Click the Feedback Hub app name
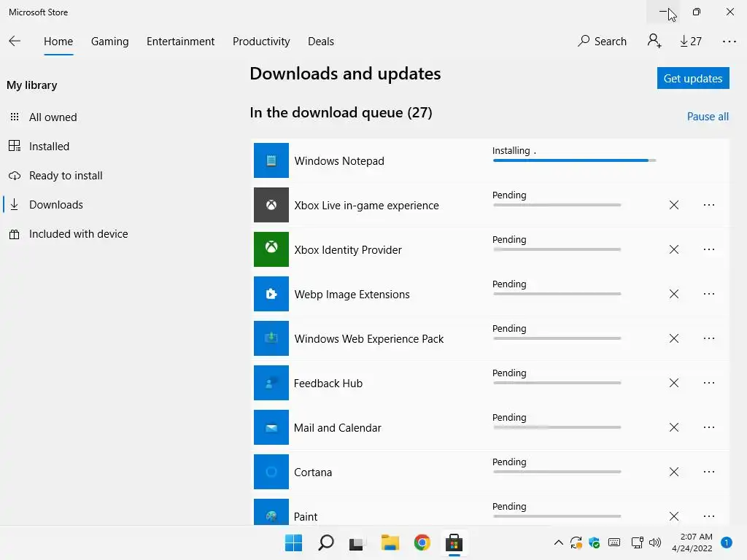The width and height of the screenshot is (747, 560). click(328, 384)
